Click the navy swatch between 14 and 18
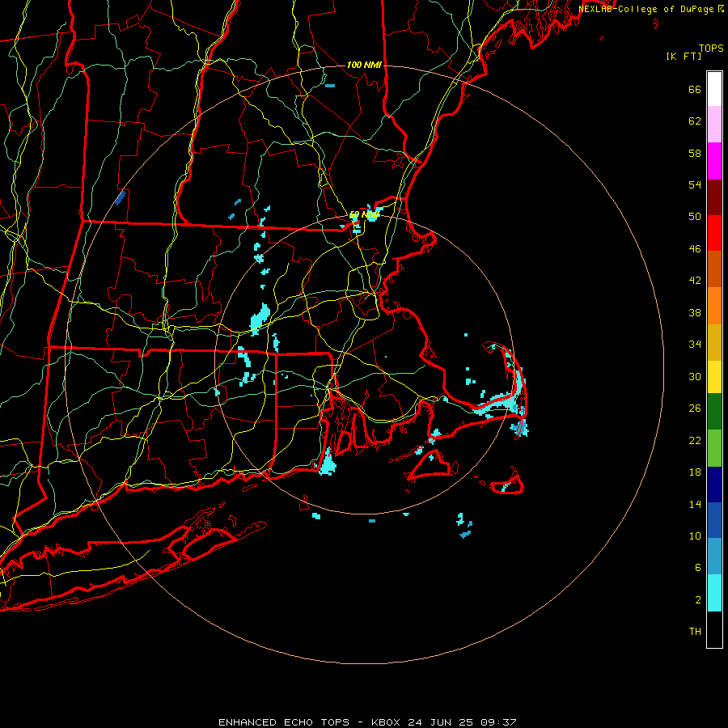 click(714, 485)
